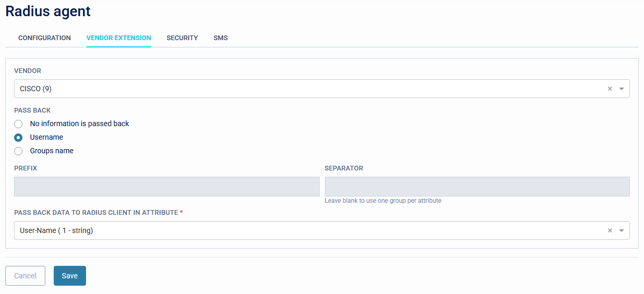Click the 'Leave blank to use one group' hint

(383, 201)
